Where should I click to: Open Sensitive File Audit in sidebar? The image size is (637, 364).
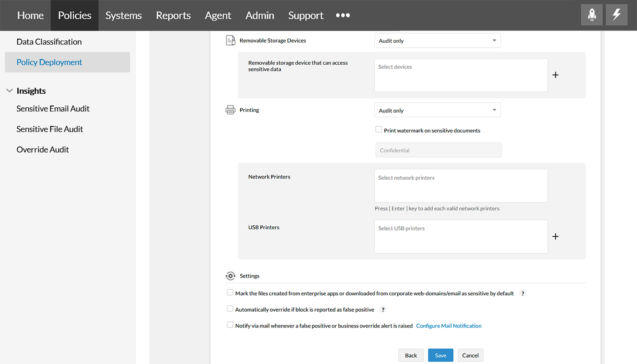point(50,129)
